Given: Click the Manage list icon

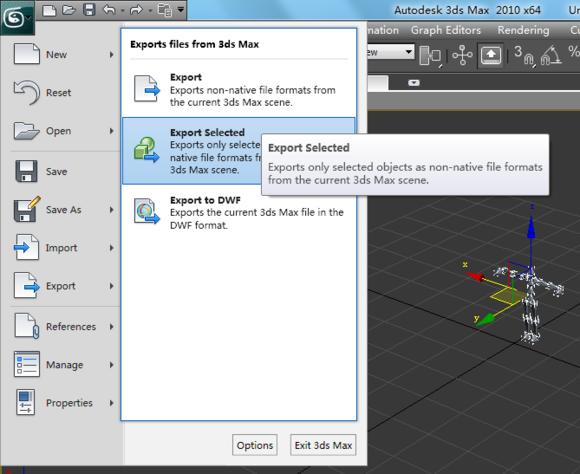Looking at the screenshot, I should pyautogui.click(x=27, y=364).
